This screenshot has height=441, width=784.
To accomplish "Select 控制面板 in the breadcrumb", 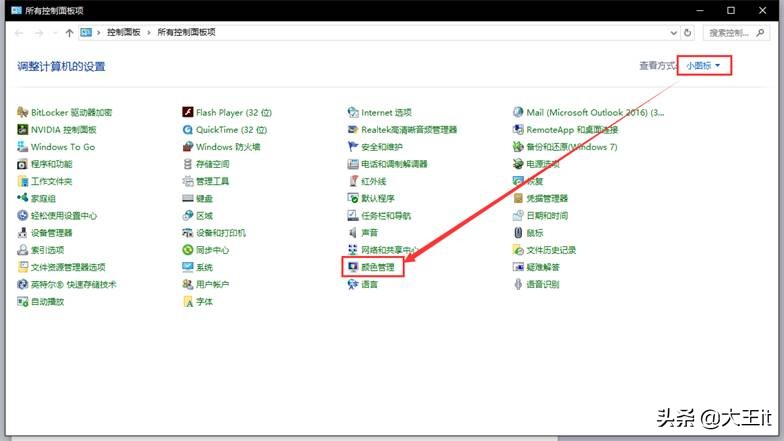I will (124, 32).
